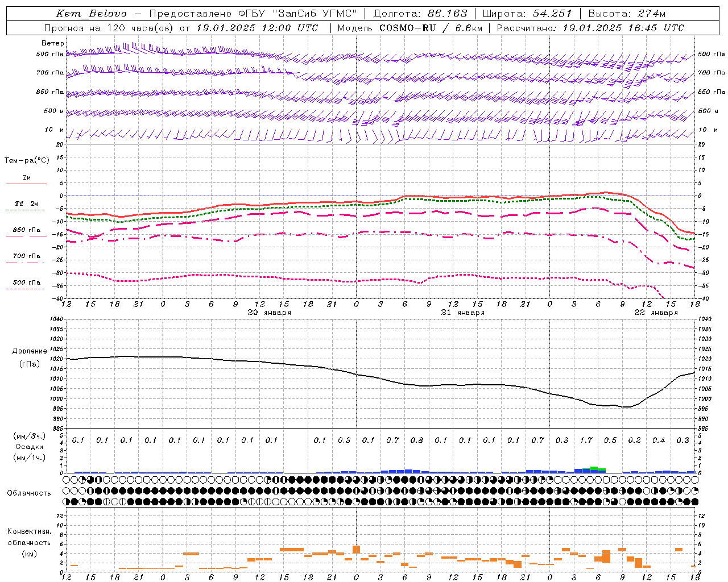728x582 pixels.
Task: Select the forecast start time 19.01.2025 12:00 UTC
Action: coord(257,28)
